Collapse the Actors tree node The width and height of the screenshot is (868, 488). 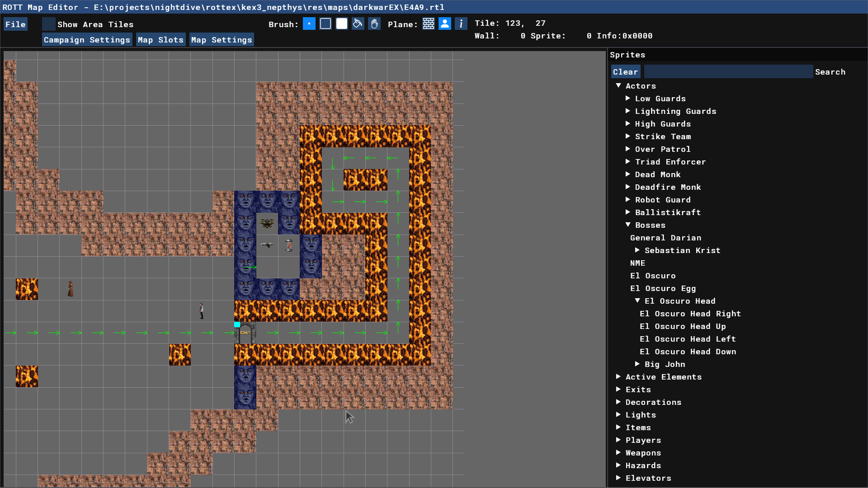(618, 86)
